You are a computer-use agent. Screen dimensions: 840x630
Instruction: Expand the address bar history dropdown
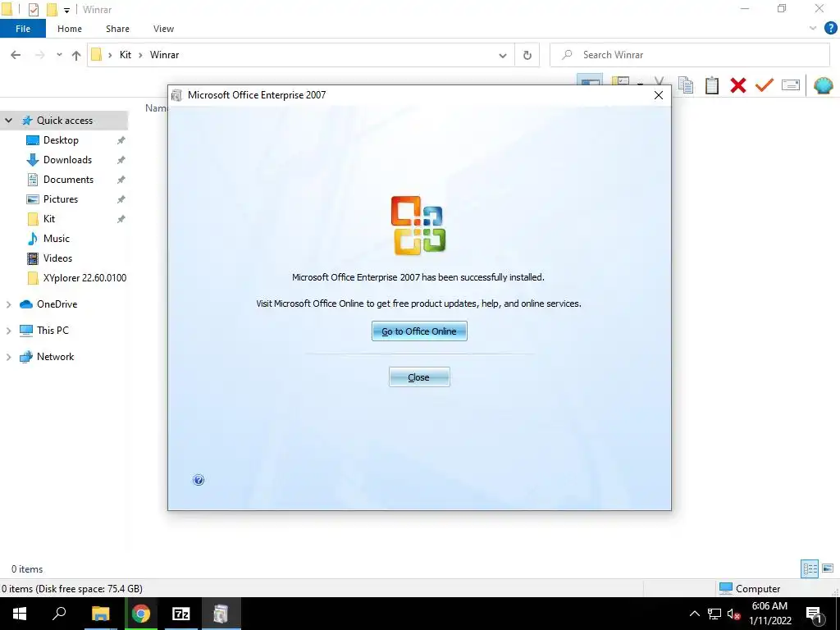click(x=503, y=55)
